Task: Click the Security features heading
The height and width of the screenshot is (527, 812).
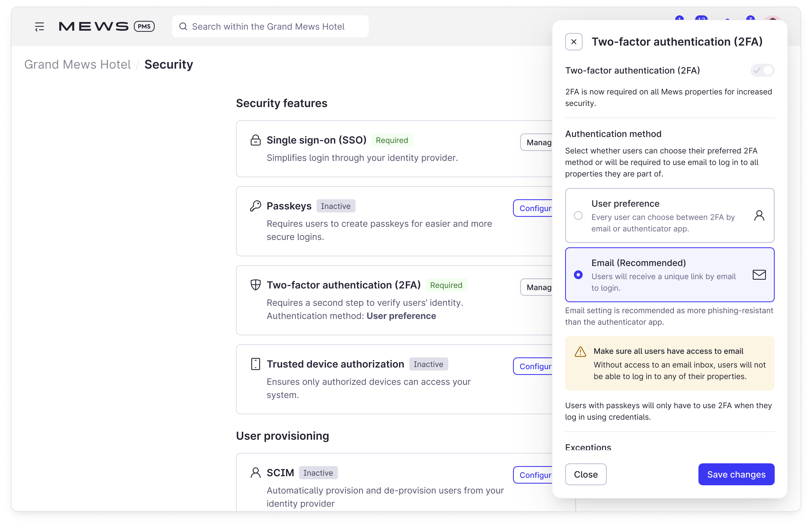Action: click(281, 103)
